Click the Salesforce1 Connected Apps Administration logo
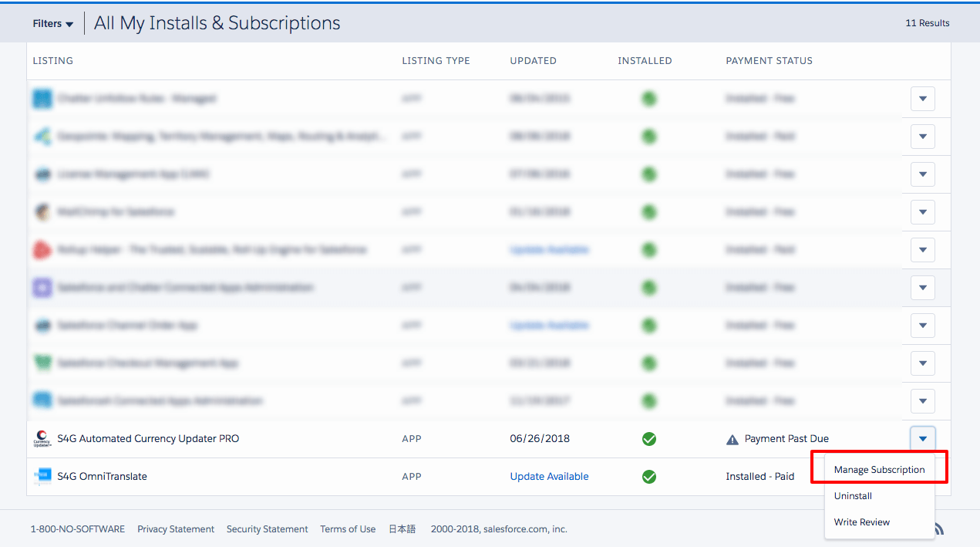The height and width of the screenshot is (547, 980). click(x=42, y=401)
